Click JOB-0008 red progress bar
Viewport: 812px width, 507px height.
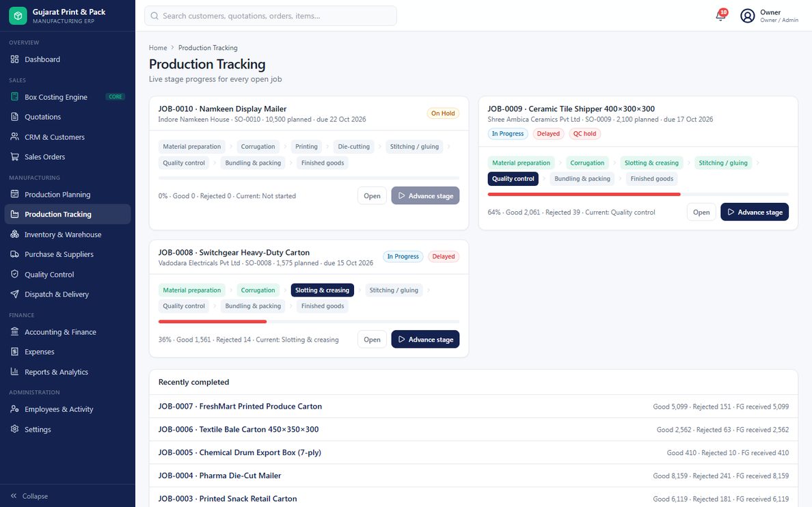click(213, 322)
